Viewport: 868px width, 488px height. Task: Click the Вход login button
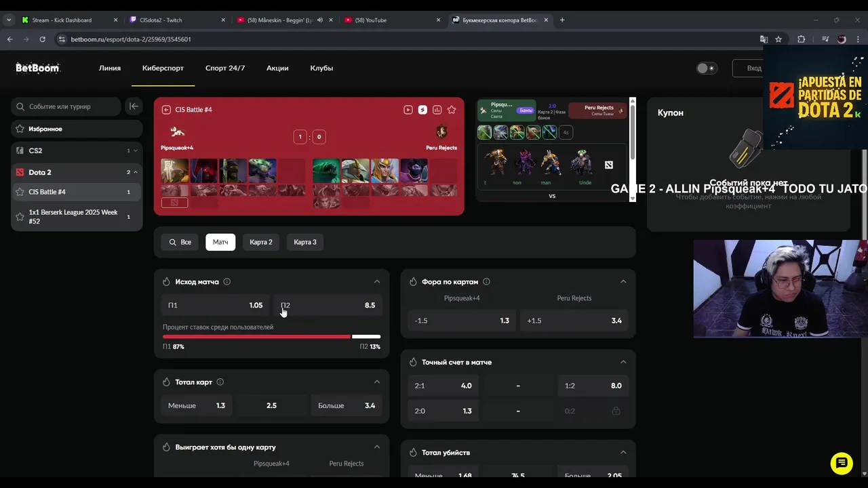coord(749,68)
